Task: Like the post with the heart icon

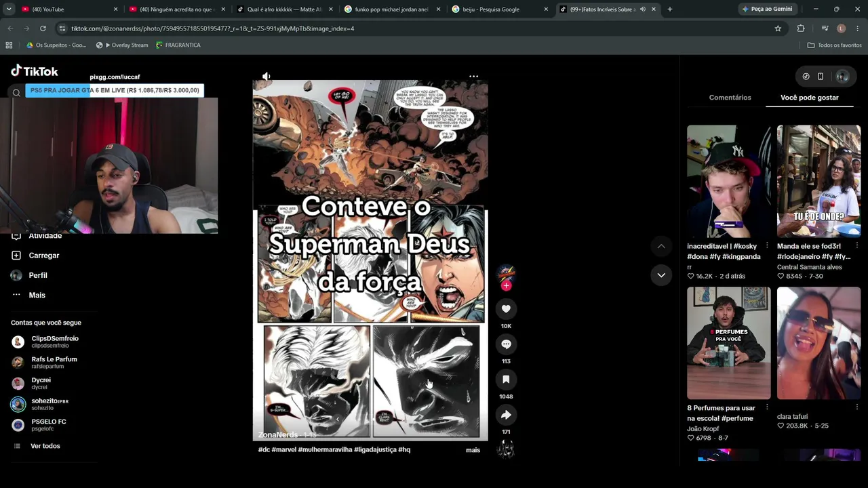Action: click(x=506, y=309)
